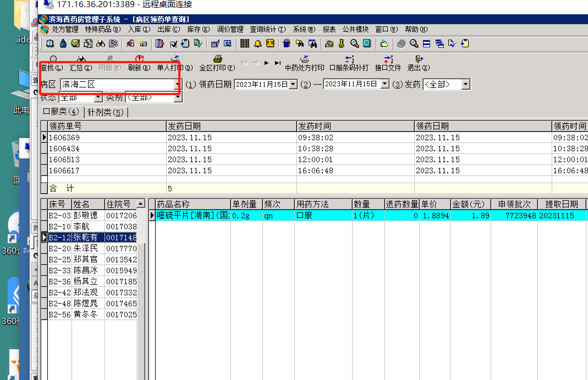This screenshot has width=588, height=380.
Task: Click the 领药单号 column header
Action: tap(107, 126)
